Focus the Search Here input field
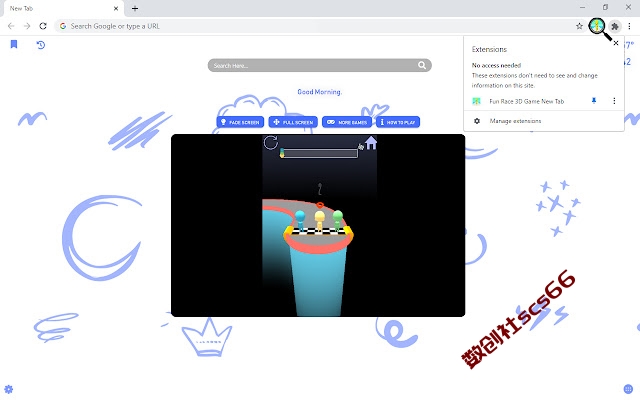Image resolution: width=640 pixels, height=400 pixels. (x=320, y=65)
